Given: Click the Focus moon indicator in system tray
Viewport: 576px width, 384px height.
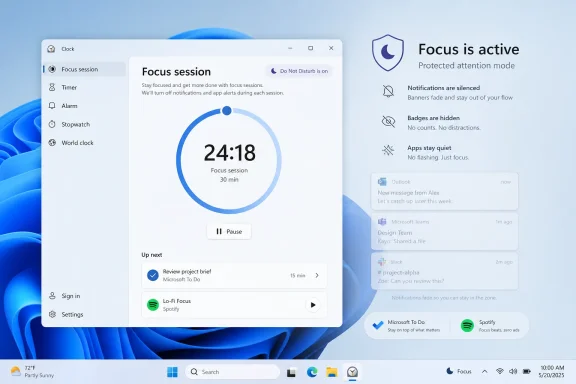Looking at the screenshot, I should coord(458,372).
